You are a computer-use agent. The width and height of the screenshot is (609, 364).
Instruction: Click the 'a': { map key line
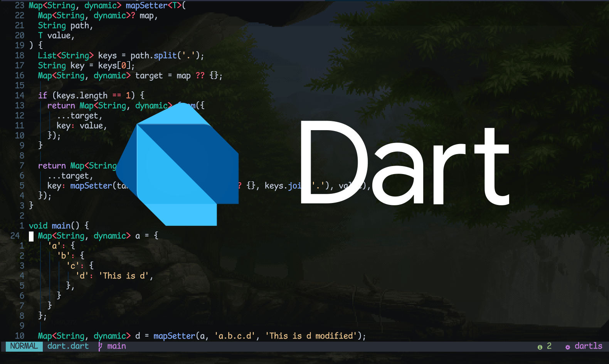click(61, 246)
